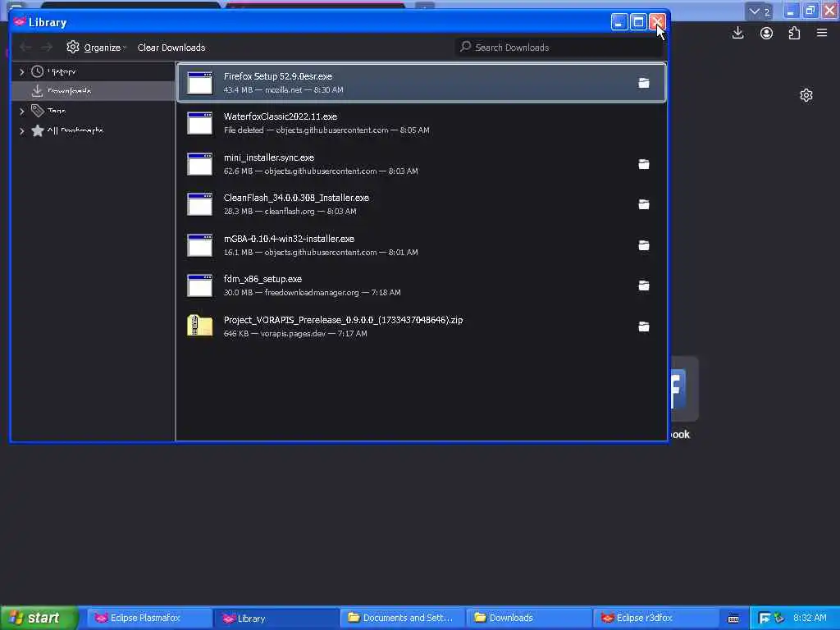
Task: Open folder for mini_installer.sync.exe
Action: pos(643,164)
